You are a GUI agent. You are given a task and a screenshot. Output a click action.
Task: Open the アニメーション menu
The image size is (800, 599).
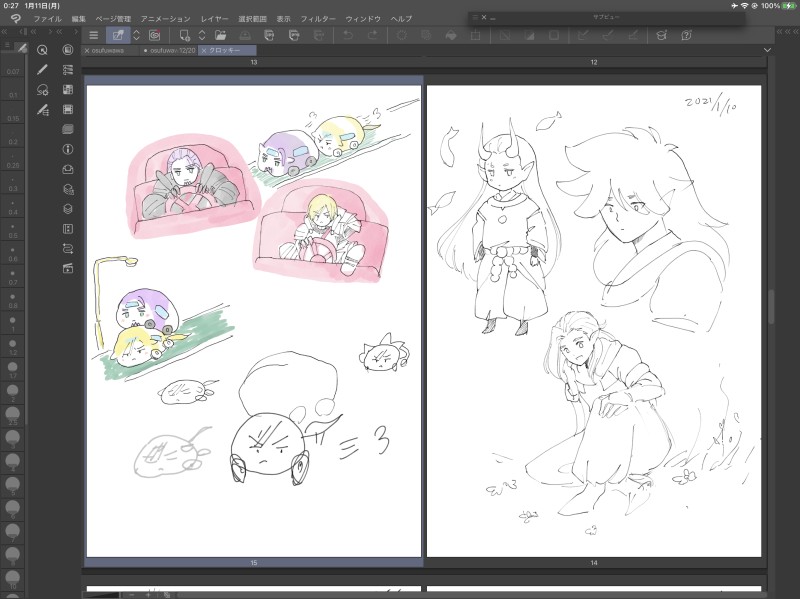click(x=165, y=19)
